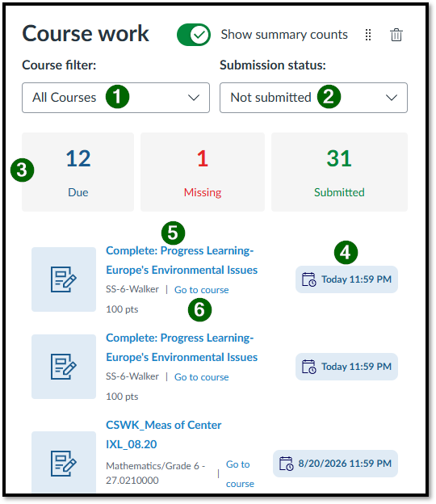Click the CSWK_Meas of Center assignment icon
This screenshot has height=504, width=436.
tap(64, 464)
